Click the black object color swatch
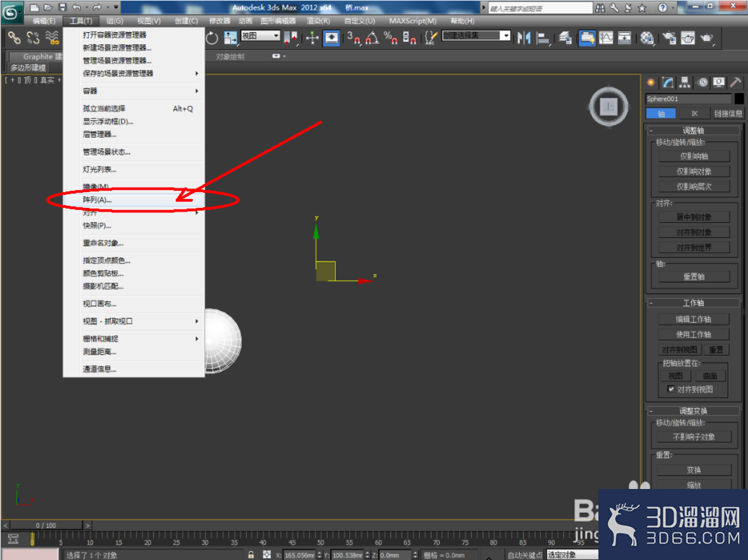Screen dimensions: 748x560 tap(739, 99)
